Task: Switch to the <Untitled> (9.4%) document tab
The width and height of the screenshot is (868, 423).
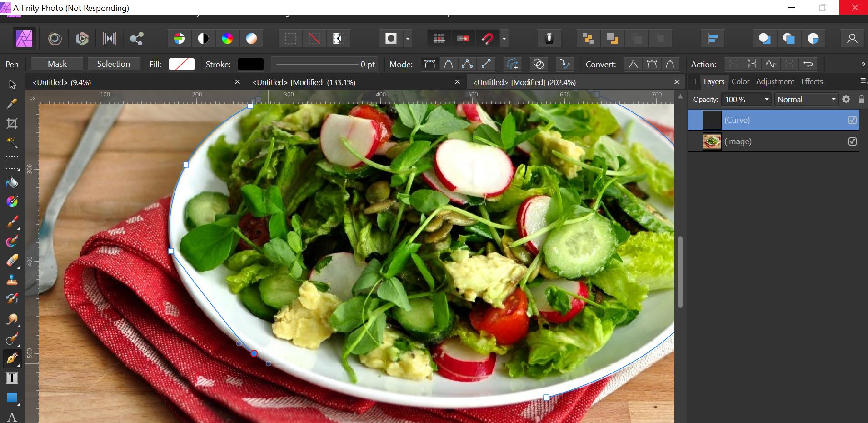Action: click(x=62, y=82)
